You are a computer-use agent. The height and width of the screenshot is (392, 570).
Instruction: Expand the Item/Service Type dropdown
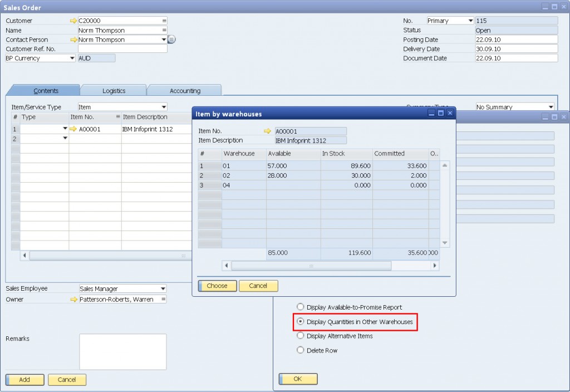164,107
